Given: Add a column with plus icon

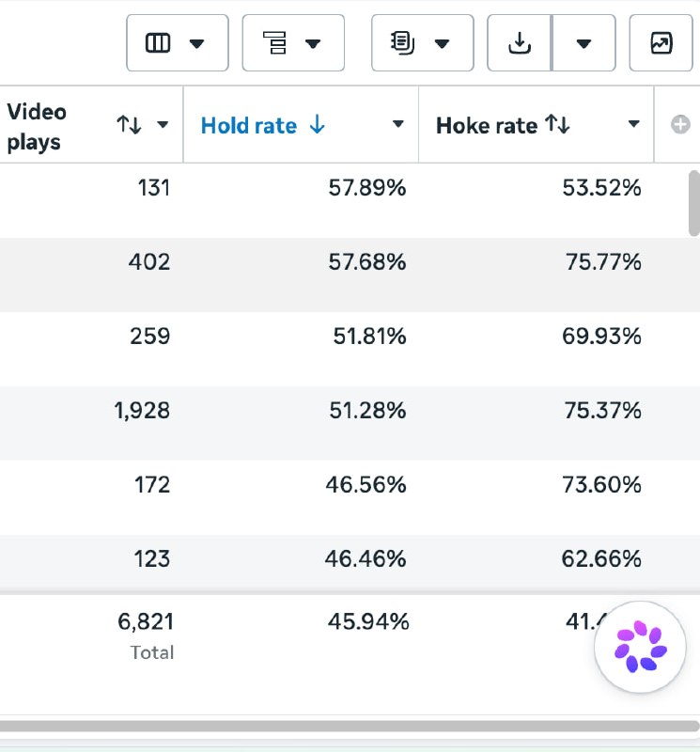Looking at the screenshot, I should point(680,125).
